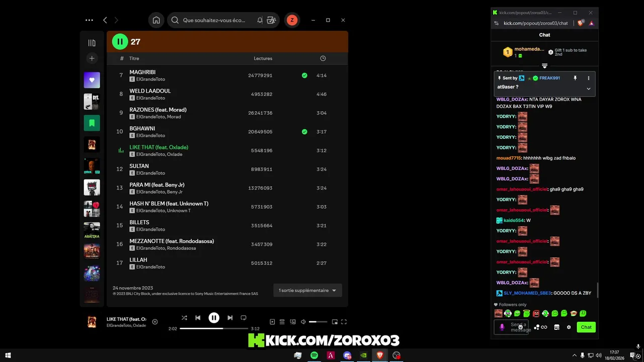Screen dimensions: 644x362
Task: Open artist Morad on RAZONES row
Action: coord(174,117)
